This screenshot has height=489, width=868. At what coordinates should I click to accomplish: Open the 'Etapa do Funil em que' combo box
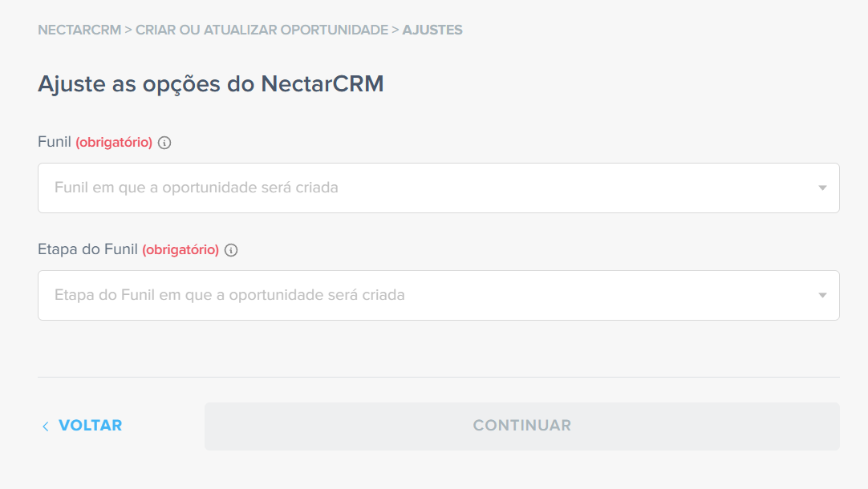439,295
